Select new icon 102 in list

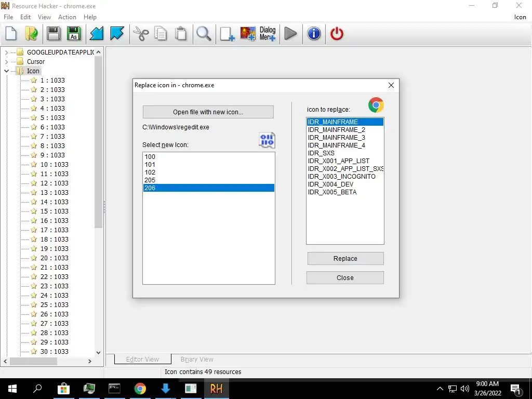click(209, 172)
